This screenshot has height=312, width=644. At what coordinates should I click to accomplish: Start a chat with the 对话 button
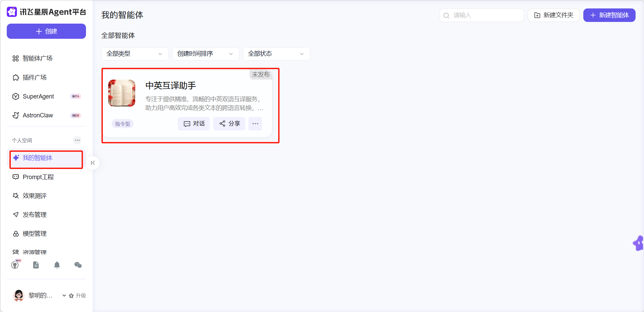click(194, 124)
